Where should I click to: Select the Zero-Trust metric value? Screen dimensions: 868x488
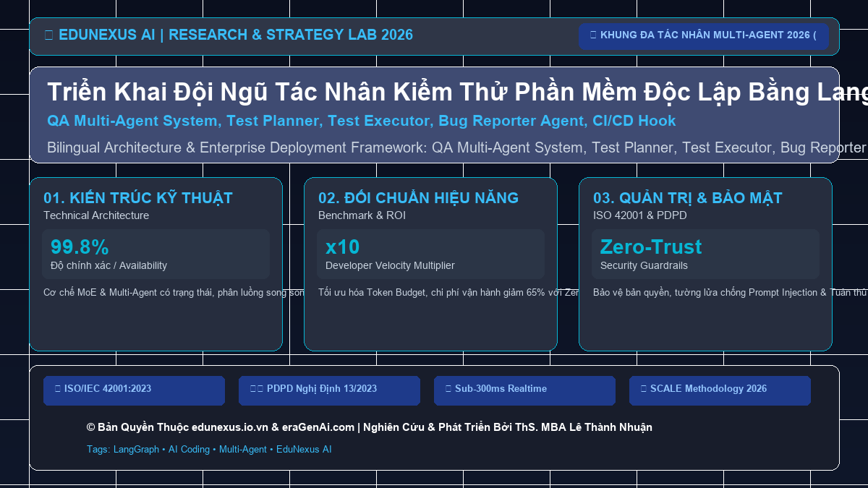coord(651,247)
